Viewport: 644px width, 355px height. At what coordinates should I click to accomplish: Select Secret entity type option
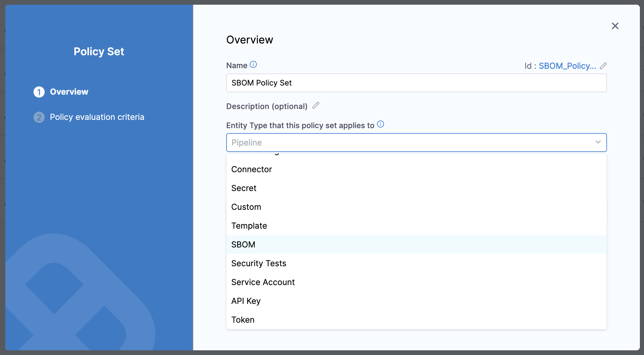click(x=244, y=188)
